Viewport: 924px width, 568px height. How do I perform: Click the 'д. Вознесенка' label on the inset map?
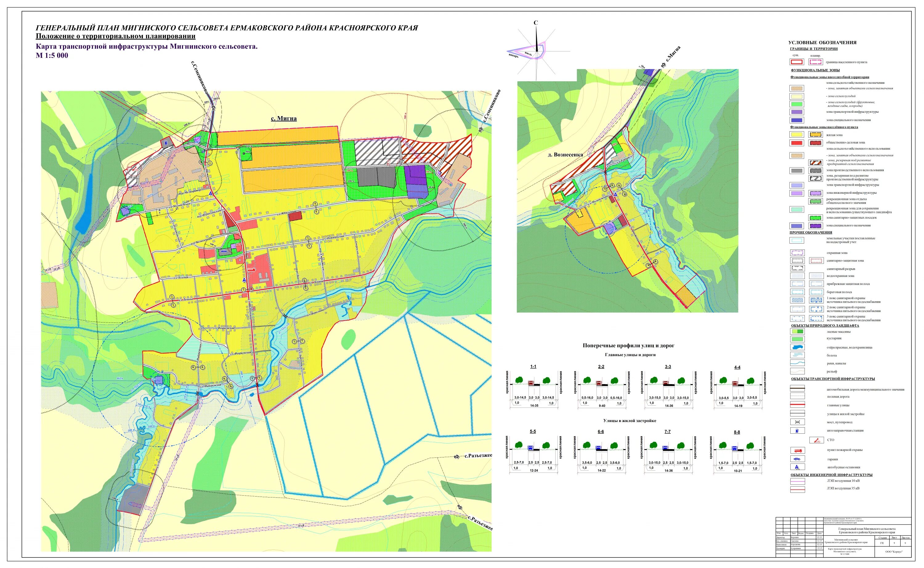565,155
